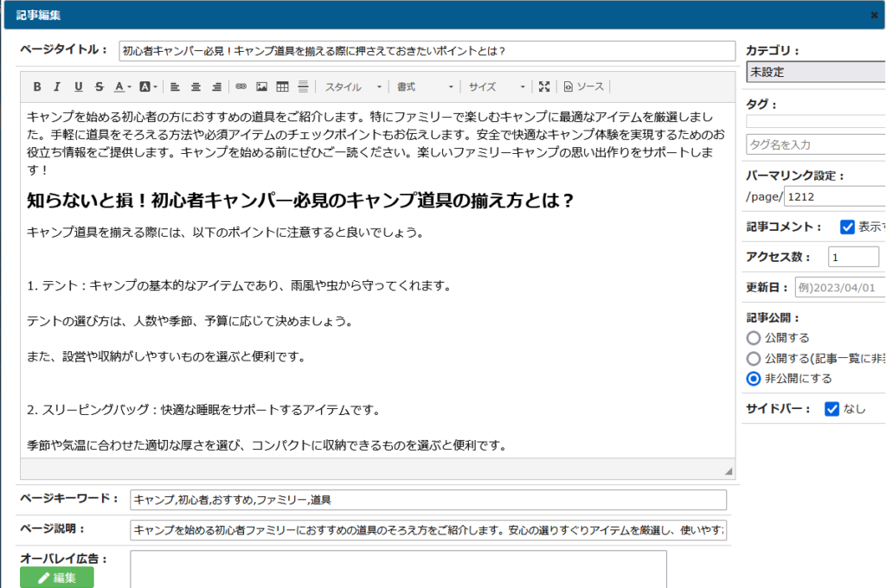Uncheck the サイドバー なし checkbox
The height and width of the screenshot is (588, 886).
point(832,409)
